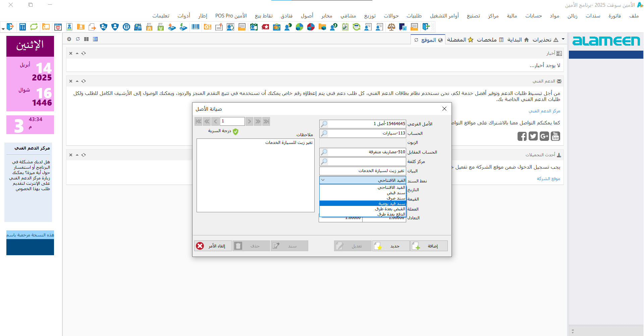Click inside the ملاحظات notes text area
The width and height of the screenshot is (644, 336).
(x=255, y=178)
